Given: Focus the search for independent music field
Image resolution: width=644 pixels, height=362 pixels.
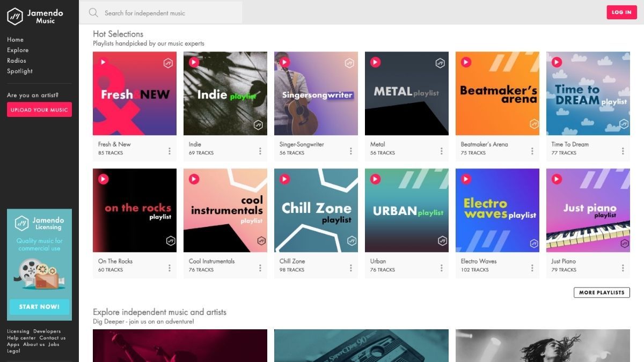Looking at the screenshot, I should click(161, 12).
